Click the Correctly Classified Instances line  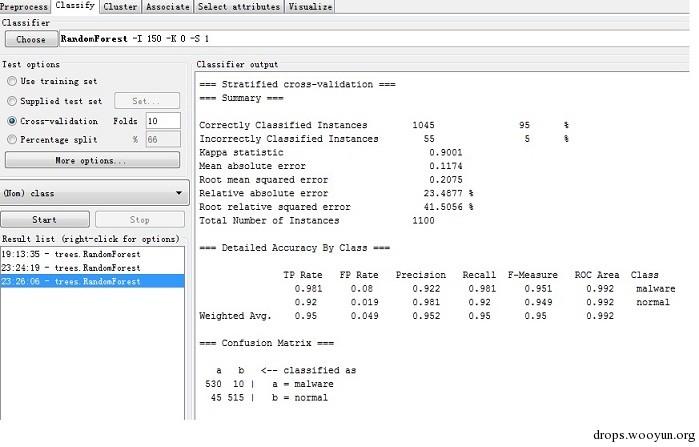coord(384,125)
